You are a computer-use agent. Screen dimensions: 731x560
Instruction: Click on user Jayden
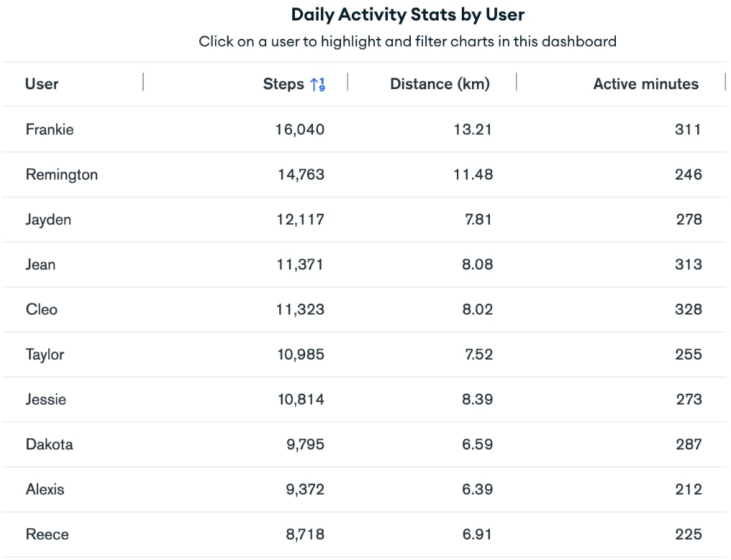[x=48, y=220]
